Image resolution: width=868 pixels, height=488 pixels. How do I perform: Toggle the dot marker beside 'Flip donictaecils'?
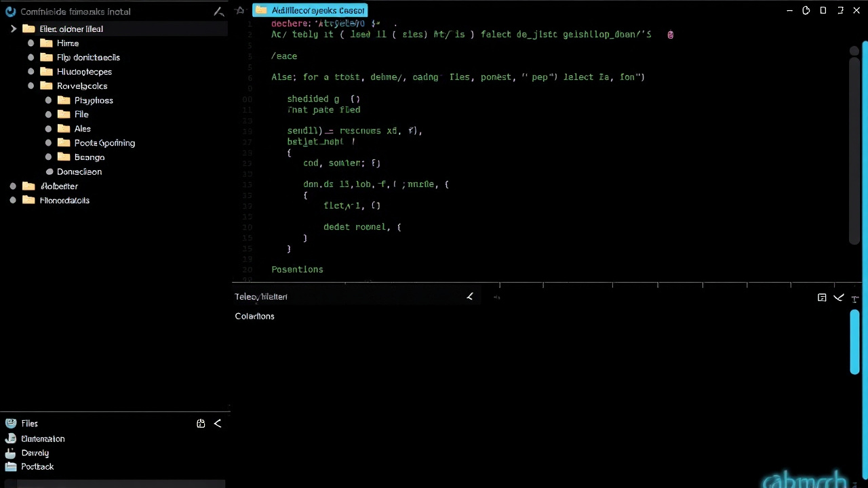tap(31, 58)
